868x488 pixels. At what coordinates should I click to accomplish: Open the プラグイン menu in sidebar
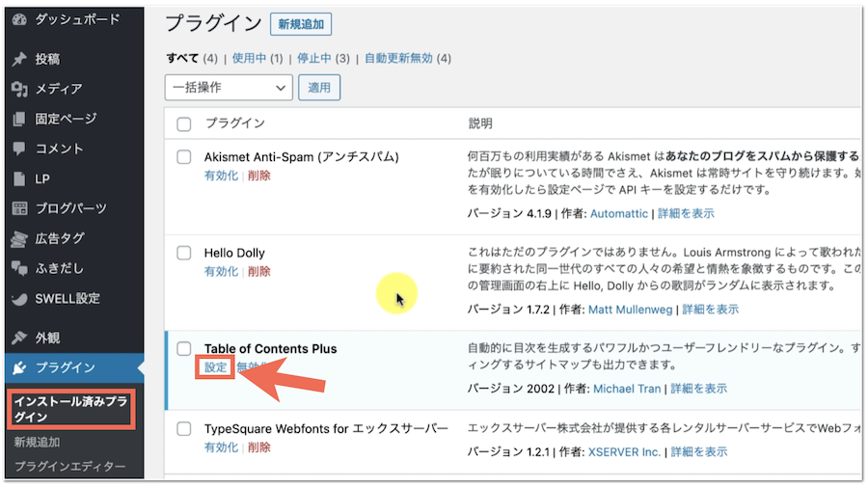coord(65,367)
